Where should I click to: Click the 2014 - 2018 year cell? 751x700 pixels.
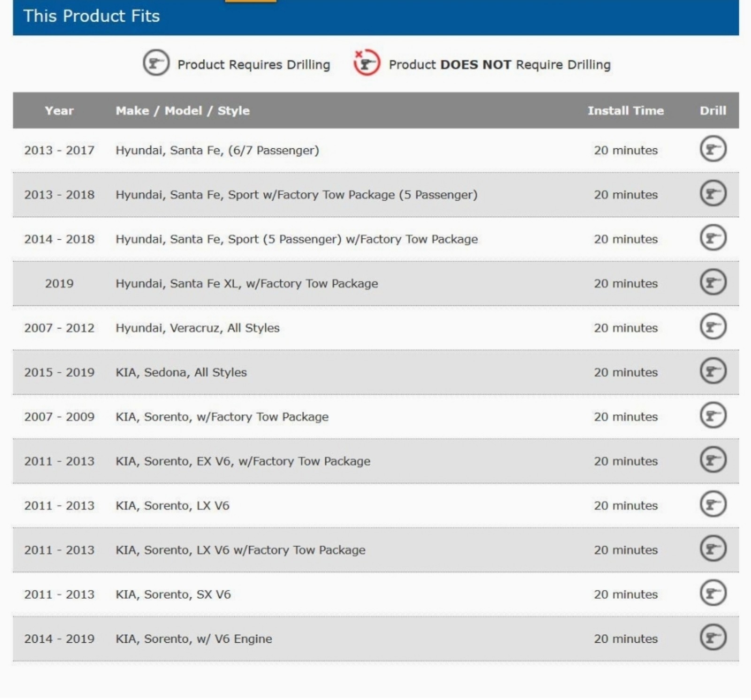click(59, 239)
